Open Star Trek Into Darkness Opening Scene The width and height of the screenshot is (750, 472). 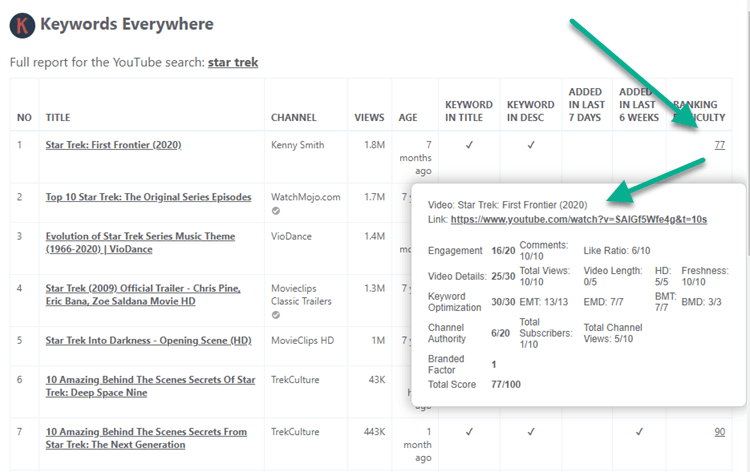pyautogui.click(x=148, y=340)
